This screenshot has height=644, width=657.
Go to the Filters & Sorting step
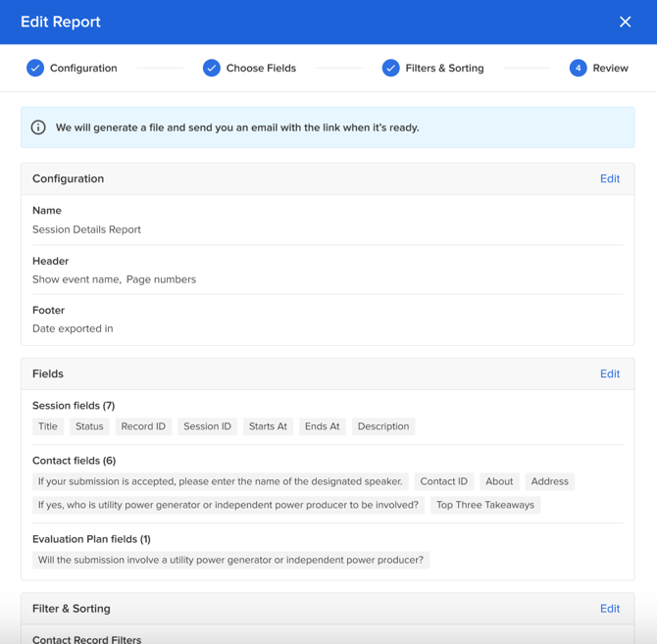(444, 68)
